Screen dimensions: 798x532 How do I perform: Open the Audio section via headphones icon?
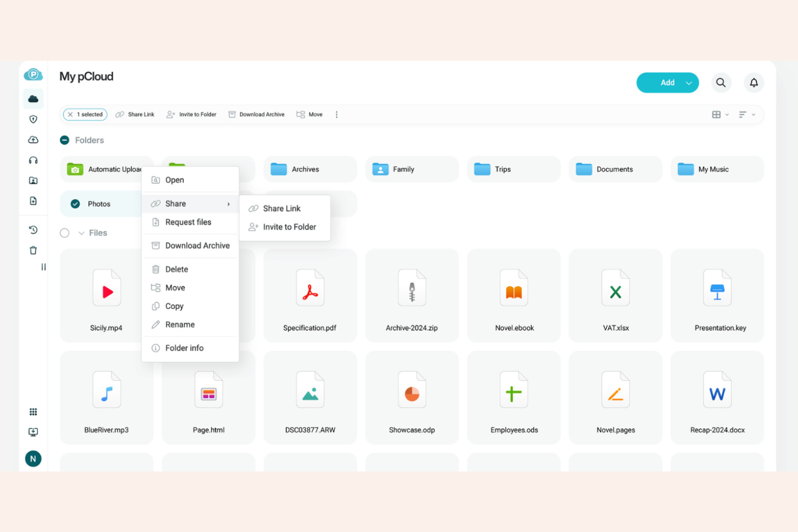click(x=33, y=160)
